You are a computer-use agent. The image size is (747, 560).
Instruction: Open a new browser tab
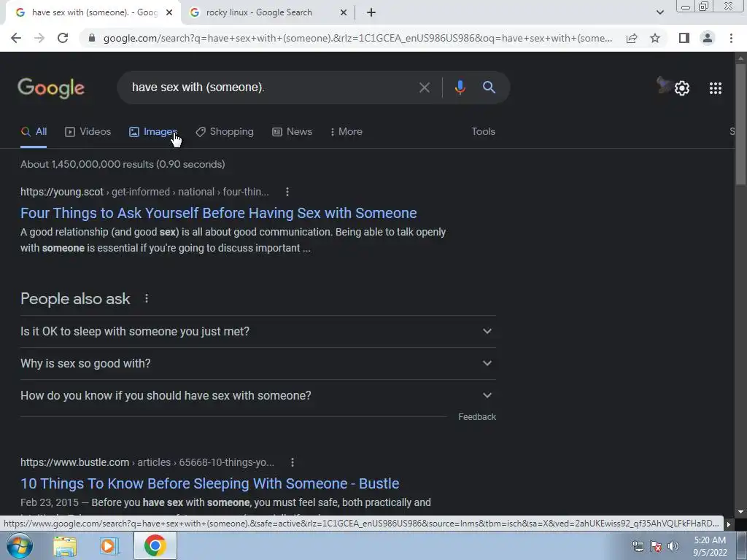coord(371,12)
